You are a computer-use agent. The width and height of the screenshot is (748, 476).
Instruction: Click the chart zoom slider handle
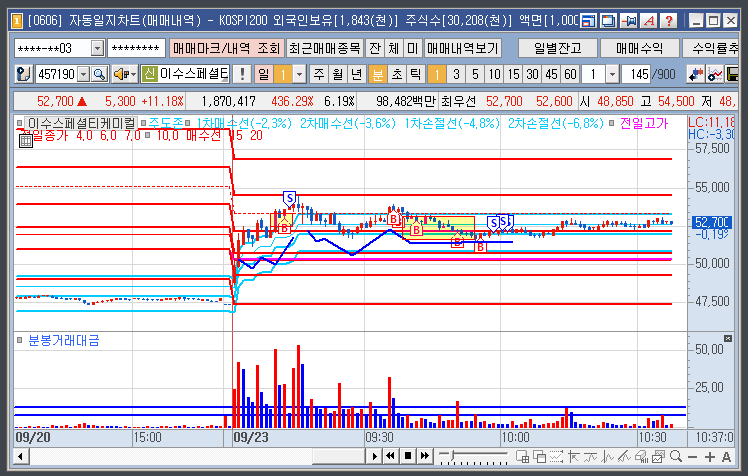tap(451, 457)
